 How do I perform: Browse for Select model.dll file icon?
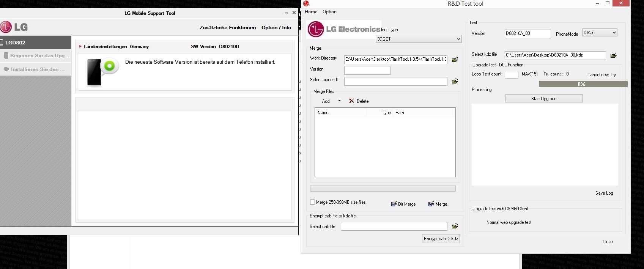pyautogui.click(x=455, y=81)
